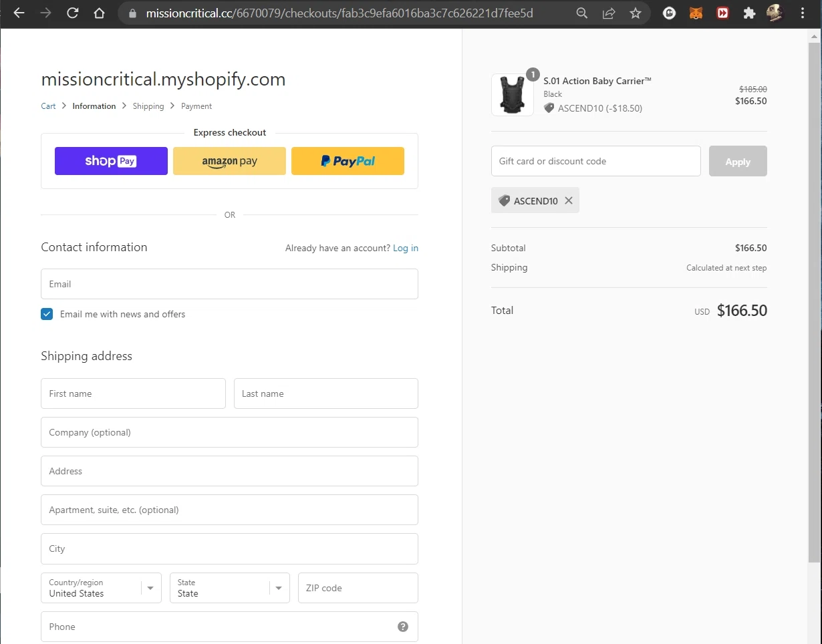Toggle Email me with news and offers
Image resolution: width=822 pixels, height=644 pixels.
[47, 314]
